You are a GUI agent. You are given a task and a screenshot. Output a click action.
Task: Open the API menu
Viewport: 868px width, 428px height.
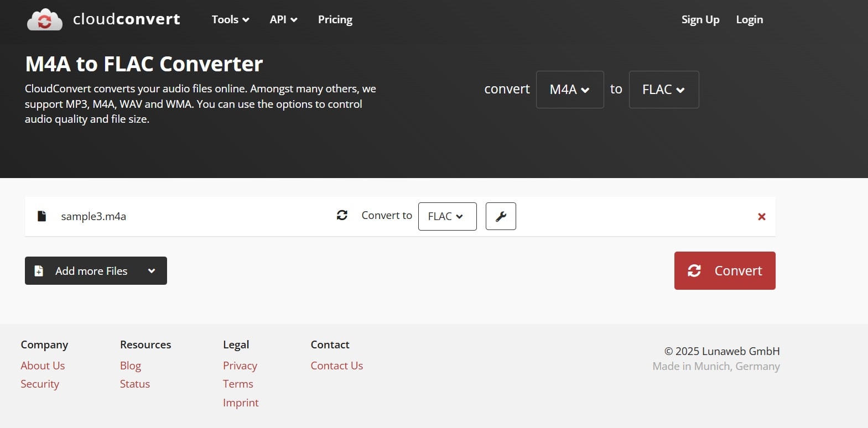tap(283, 19)
